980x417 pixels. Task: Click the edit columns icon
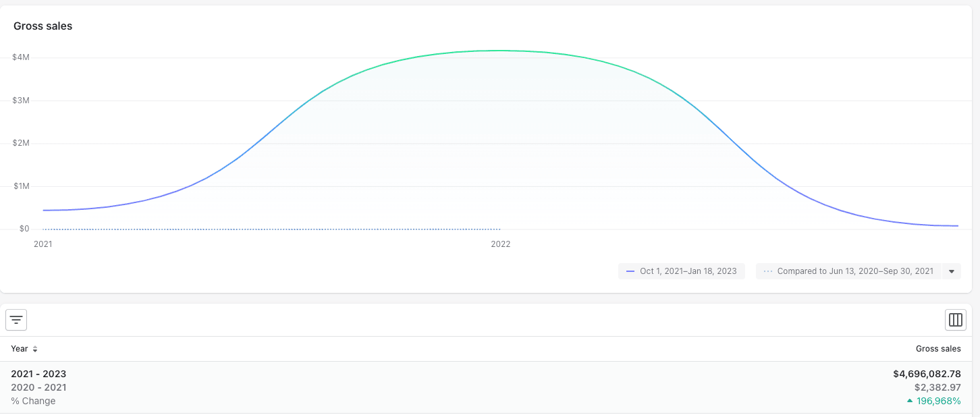(955, 320)
